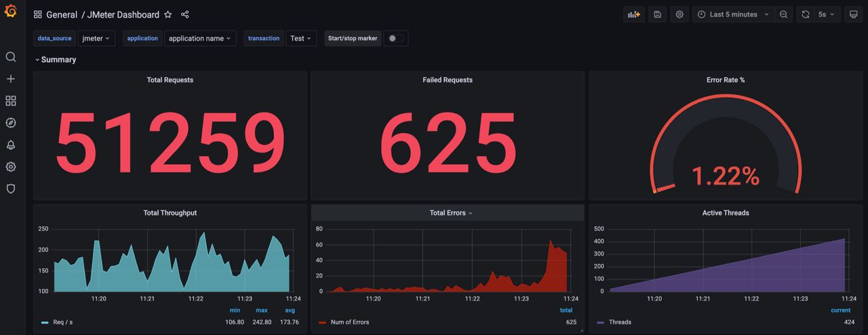Click the transaction variable label
The height and width of the screenshot is (335, 868).
pos(264,39)
